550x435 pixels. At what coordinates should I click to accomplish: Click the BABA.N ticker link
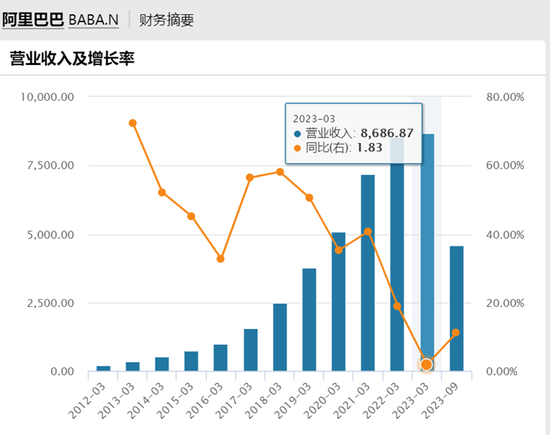(x=93, y=20)
